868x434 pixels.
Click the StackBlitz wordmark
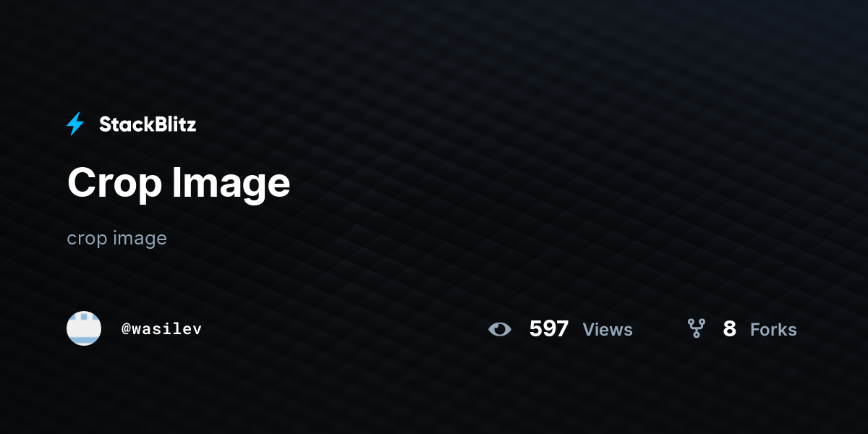pos(148,124)
